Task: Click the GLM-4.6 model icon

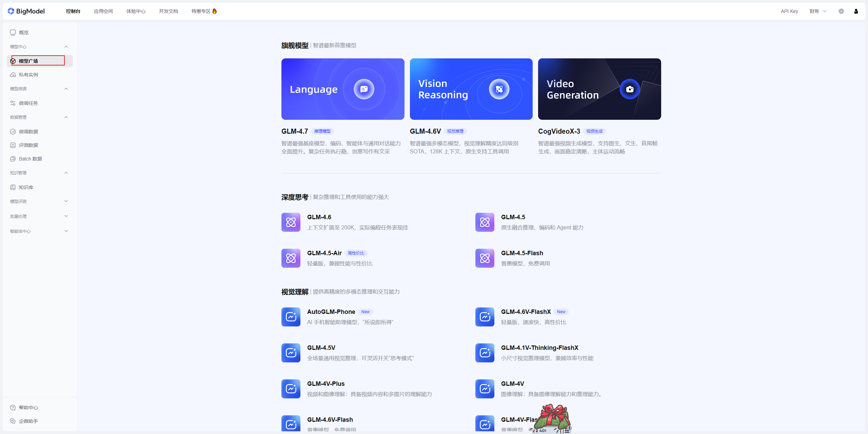Action: point(291,222)
